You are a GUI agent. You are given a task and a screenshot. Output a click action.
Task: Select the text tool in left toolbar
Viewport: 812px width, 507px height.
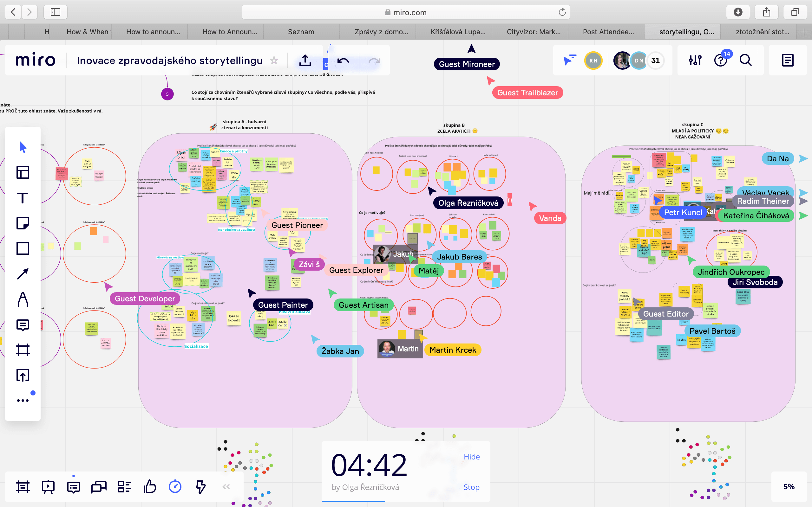(23, 198)
